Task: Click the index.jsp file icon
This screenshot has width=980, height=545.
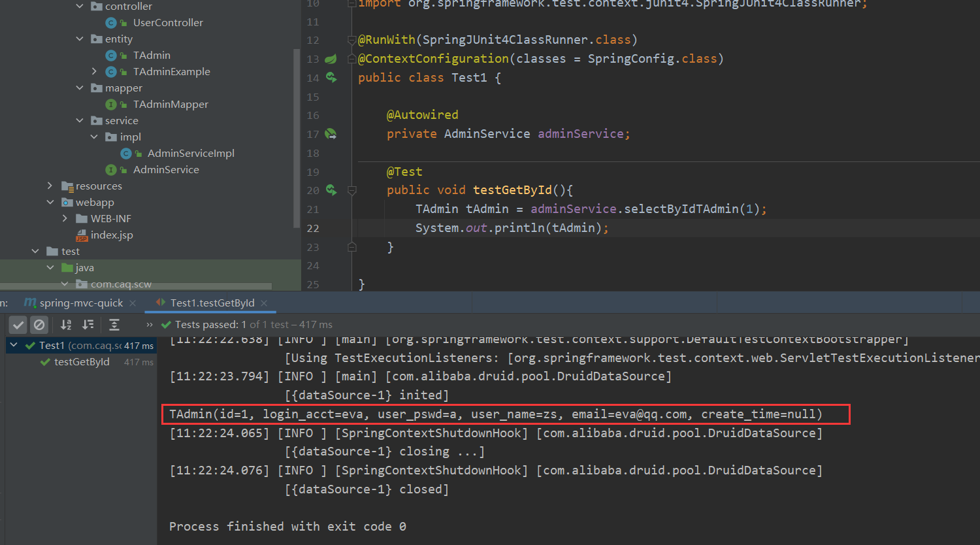Action: (x=82, y=235)
